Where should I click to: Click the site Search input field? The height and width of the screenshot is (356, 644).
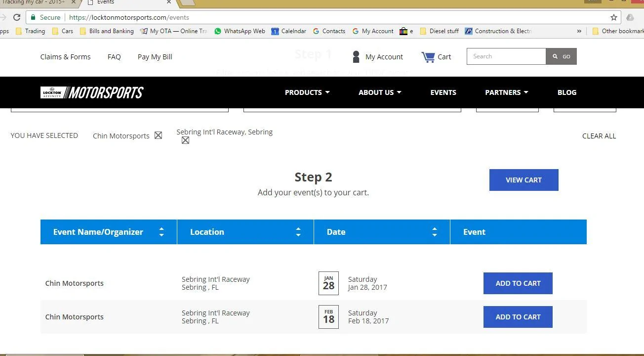tap(506, 56)
